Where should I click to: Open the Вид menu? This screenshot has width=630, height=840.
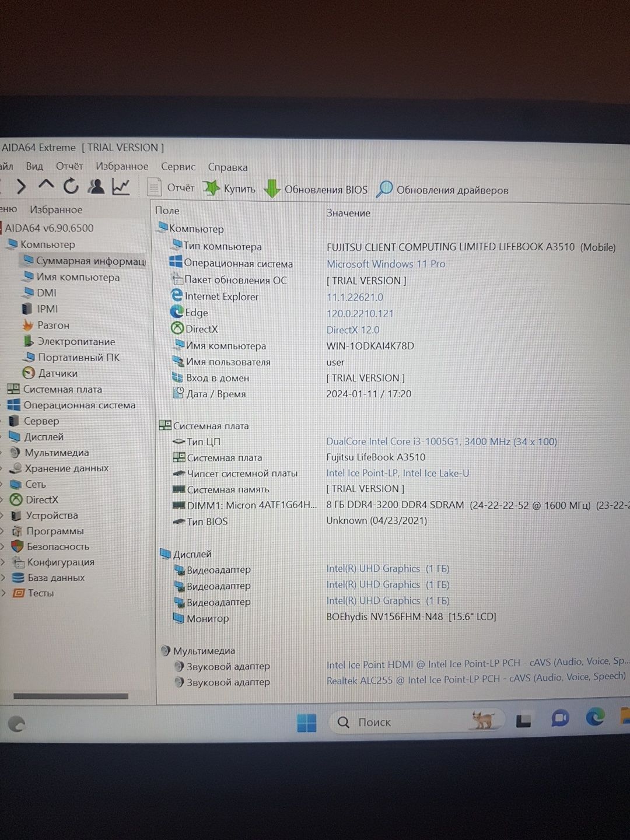[34, 166]
